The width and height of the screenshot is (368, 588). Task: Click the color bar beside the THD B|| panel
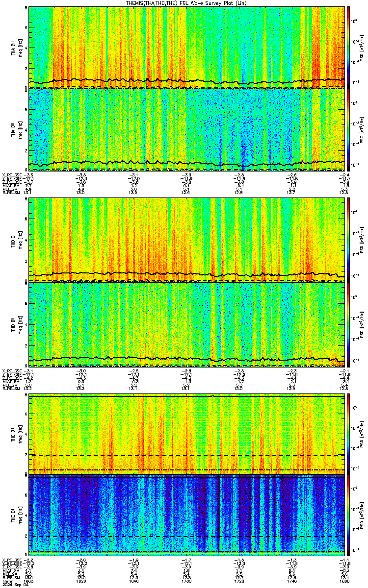pos(348,325)
